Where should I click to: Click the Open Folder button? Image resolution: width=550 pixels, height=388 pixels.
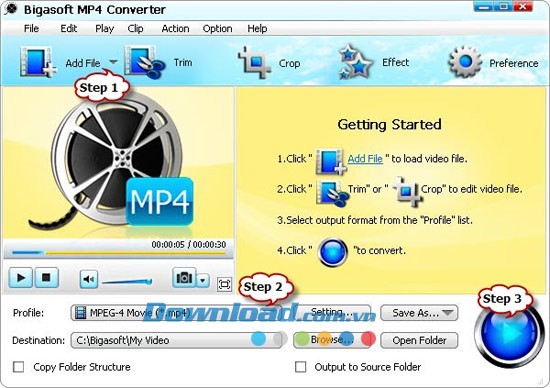coord(419,340)
